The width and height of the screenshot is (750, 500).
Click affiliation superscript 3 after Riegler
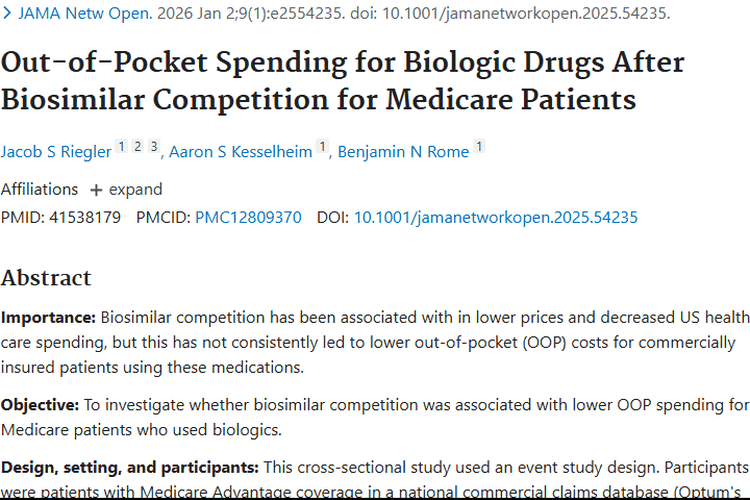coord(154,147)
